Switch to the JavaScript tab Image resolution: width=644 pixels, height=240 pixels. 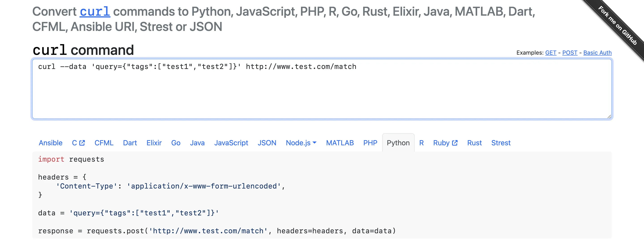[231, 143]
